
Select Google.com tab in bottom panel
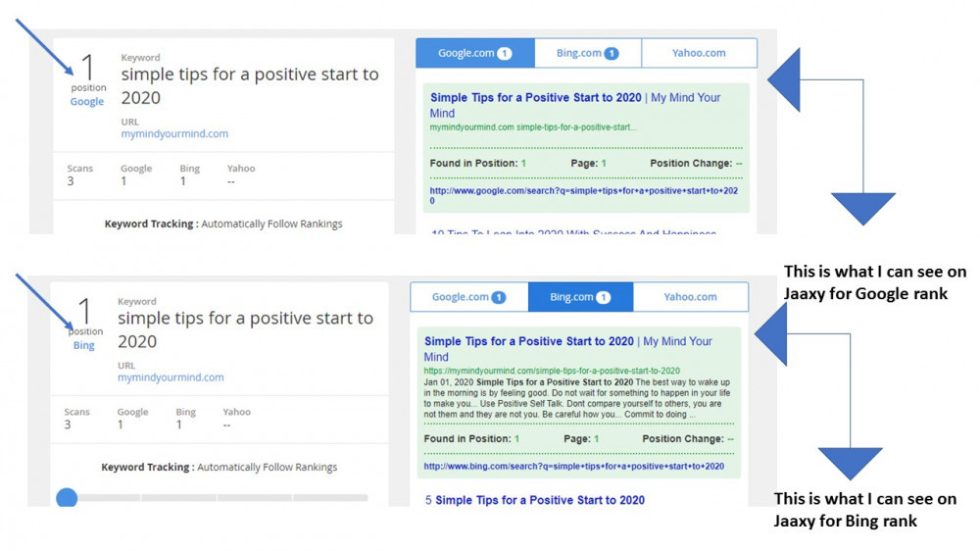click(468, 297)
